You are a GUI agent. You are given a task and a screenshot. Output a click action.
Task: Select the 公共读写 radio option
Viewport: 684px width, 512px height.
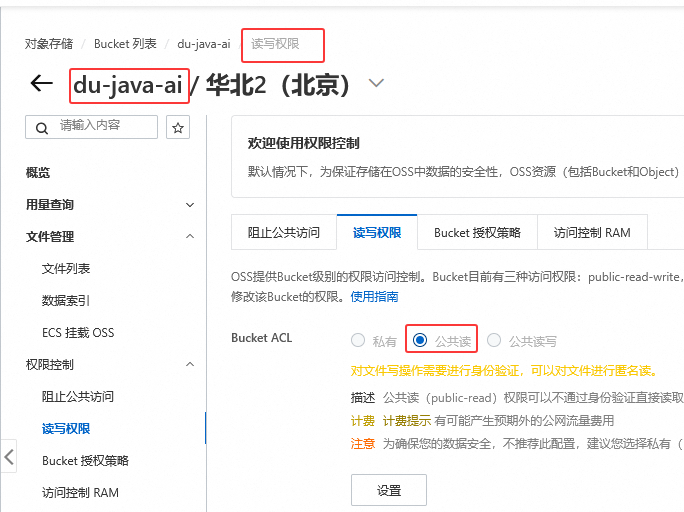click(494, 340)
